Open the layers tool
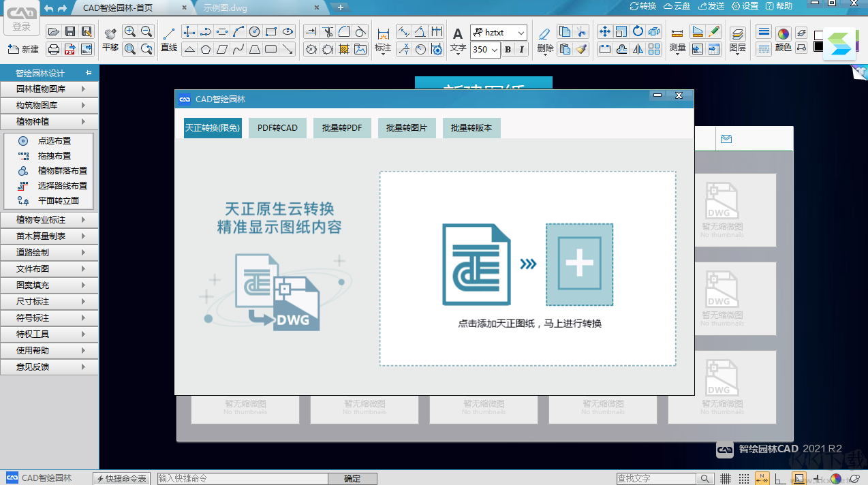The height and width of the screenshot is (485, 868). [x=737, y=38]
